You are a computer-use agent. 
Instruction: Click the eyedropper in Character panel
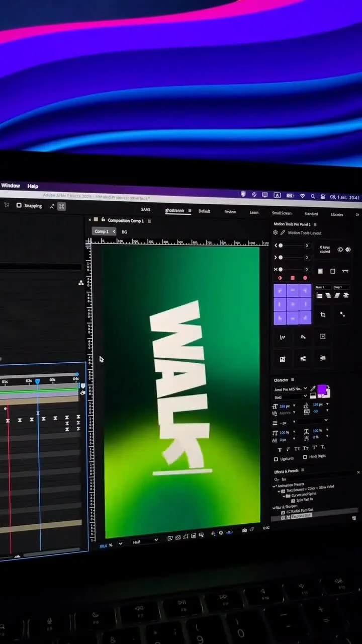click(313, 389)
